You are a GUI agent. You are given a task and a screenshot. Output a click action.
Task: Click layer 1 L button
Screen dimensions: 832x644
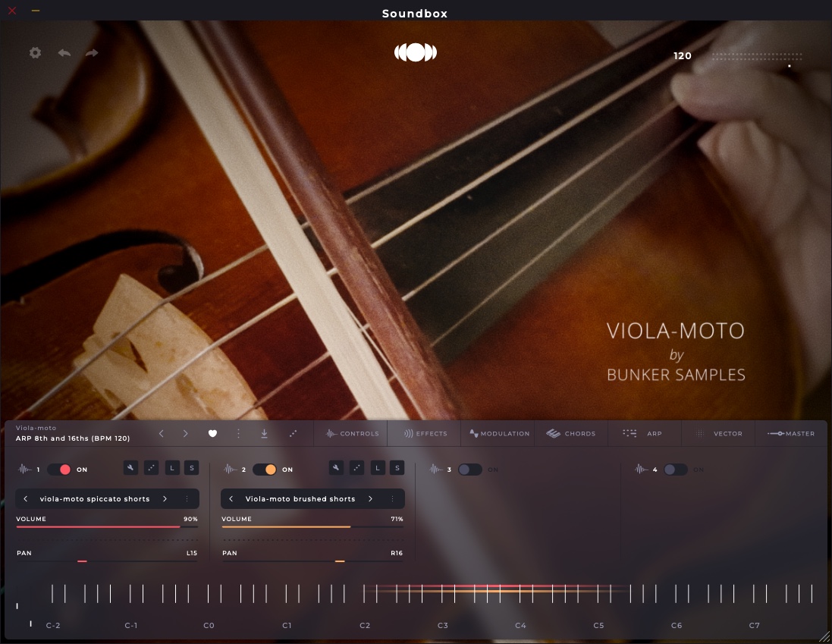[172, 468]
